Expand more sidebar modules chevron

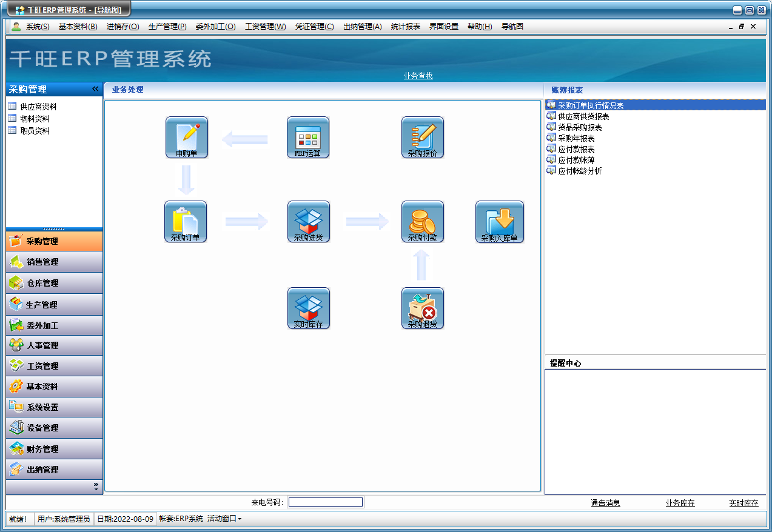tap(96, 487)
